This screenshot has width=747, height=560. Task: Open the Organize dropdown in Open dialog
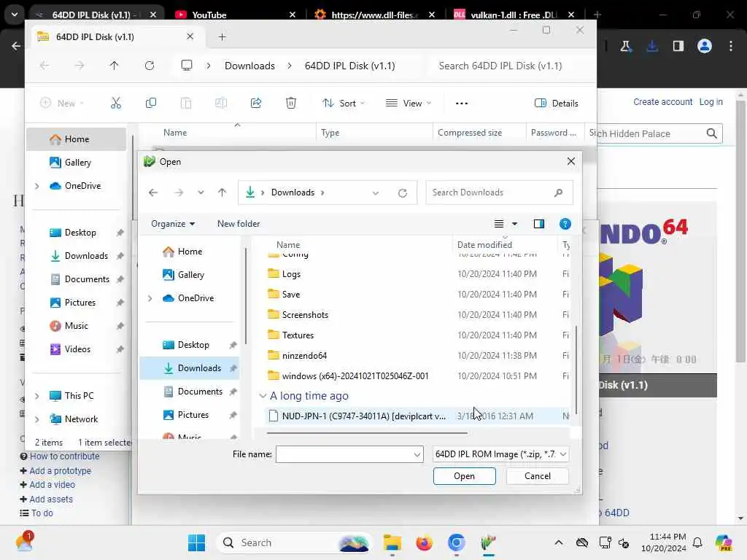click(x=172, y=224)
